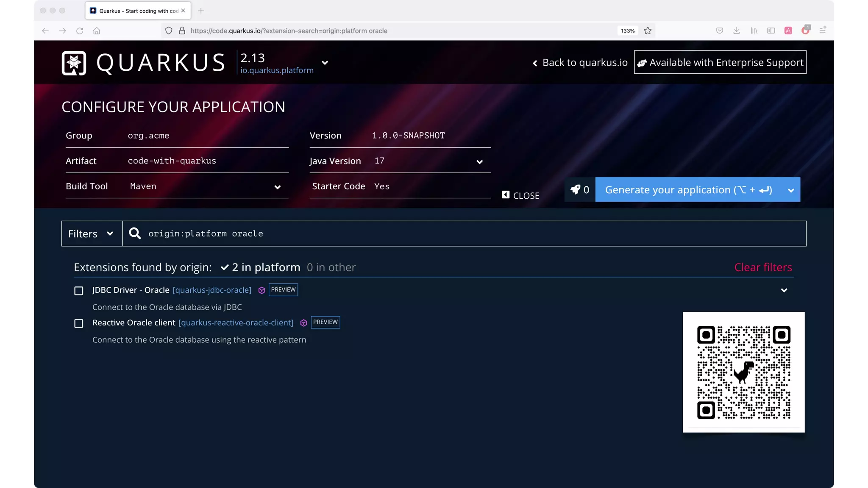
Task: Click Generate your application button
Action: tap(688, 190)
